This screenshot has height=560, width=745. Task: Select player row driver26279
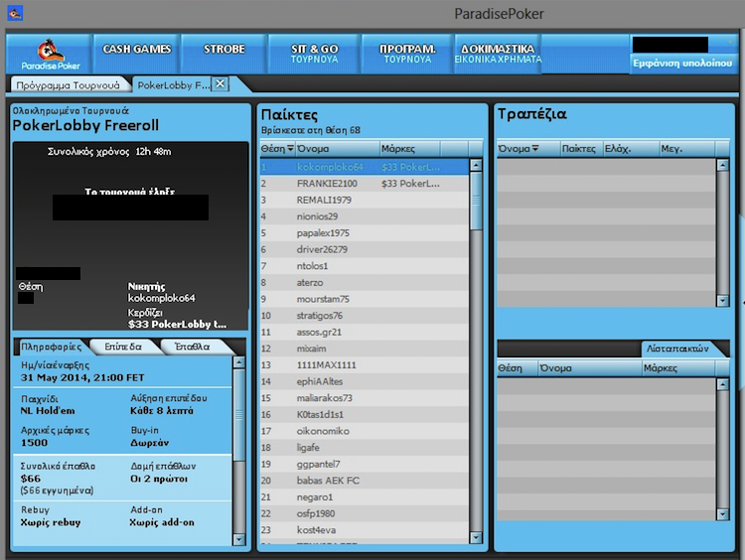click(364, 249)
